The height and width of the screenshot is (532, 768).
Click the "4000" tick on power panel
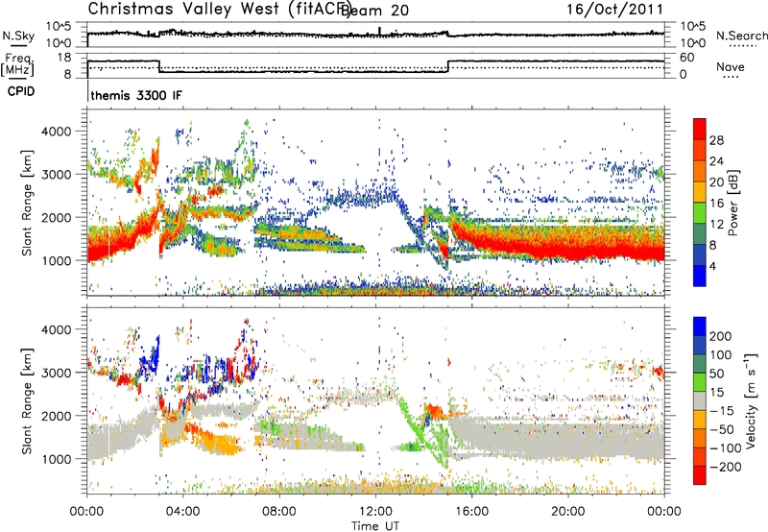(x=56, y=132)
